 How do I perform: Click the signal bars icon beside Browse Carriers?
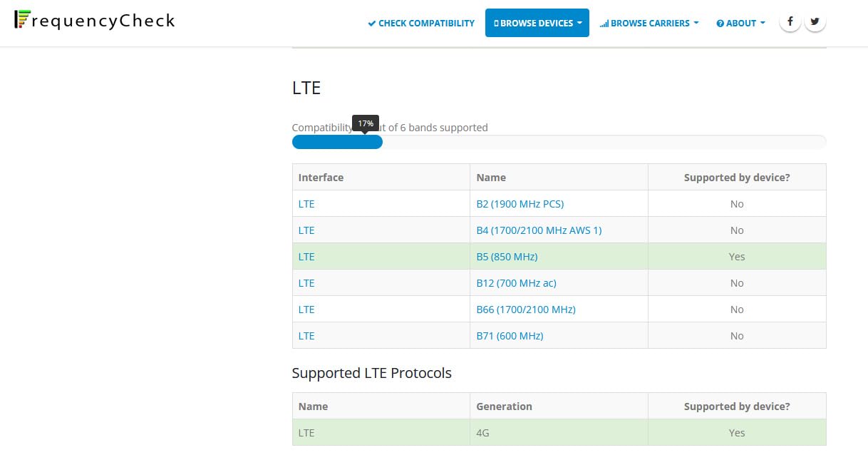tap(604, 24)
